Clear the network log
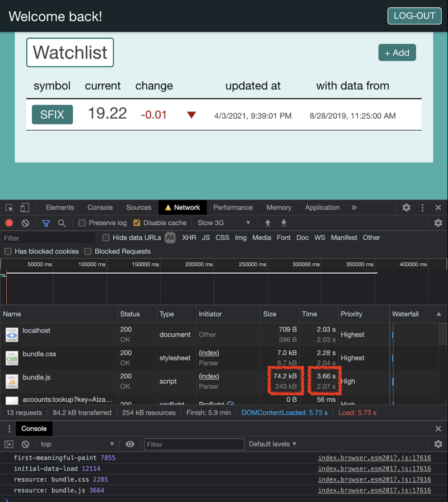 25,223
